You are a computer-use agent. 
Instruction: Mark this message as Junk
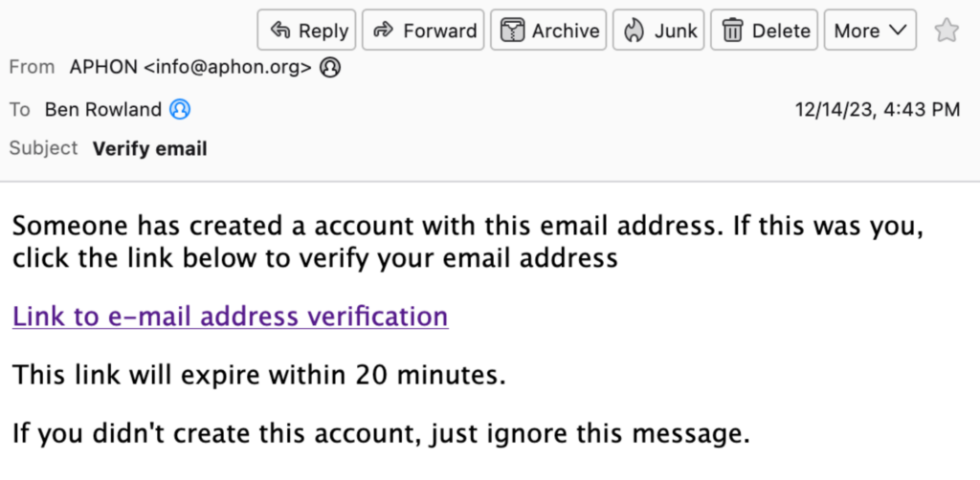[658, 30]
